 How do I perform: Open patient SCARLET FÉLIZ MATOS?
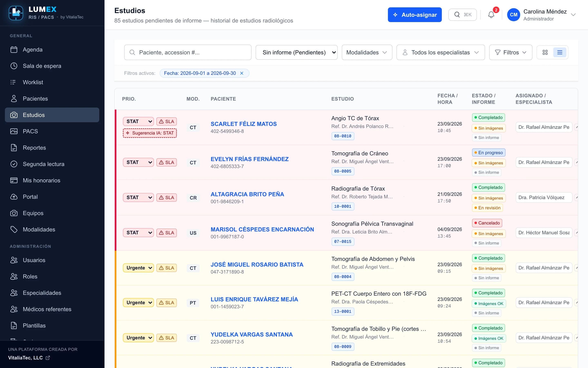click(x=243, y=124)
